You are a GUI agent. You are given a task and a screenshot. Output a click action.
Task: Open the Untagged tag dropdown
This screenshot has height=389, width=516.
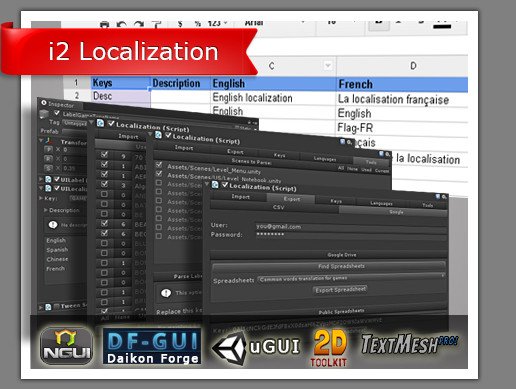pyautogui.click(x=75, y=123)
